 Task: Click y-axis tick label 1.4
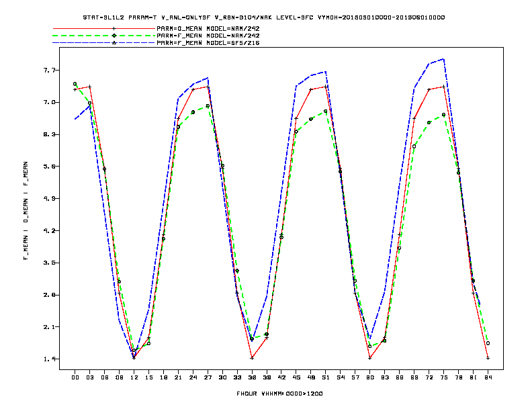(x=49, y=359)
